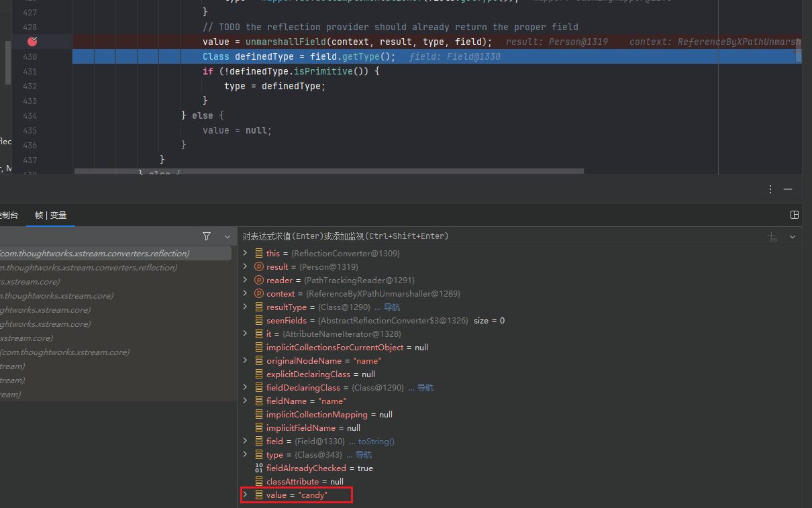Expand the resultType variable node
812x508 pixels.
pos(246,307)
